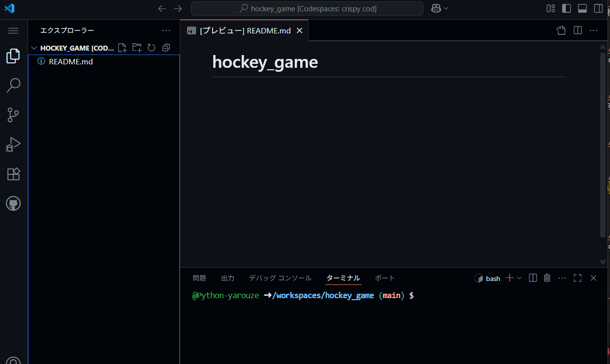610x364 pixels.
Task: Collapse all folders in explorer
Action: (166, 48)
